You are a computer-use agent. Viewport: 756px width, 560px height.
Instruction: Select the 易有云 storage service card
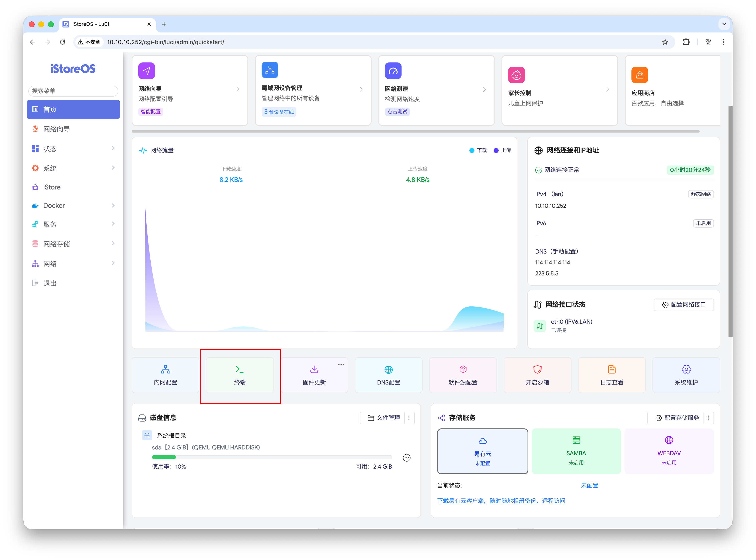click(x=482, y=451)
